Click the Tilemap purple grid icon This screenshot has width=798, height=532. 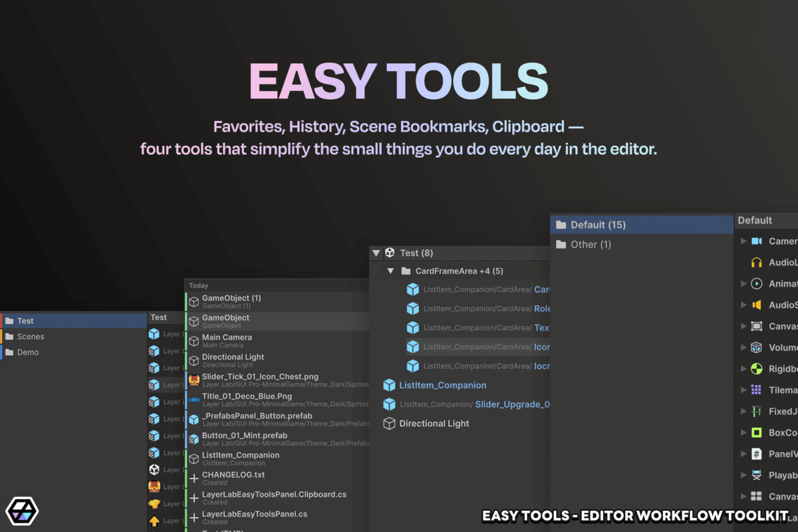coord(756,390)
